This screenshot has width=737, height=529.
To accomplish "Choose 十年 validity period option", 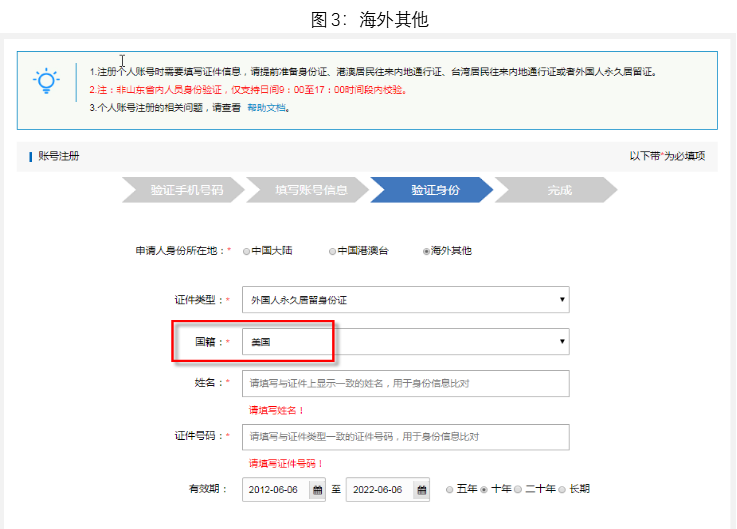I will (x=485, y=489).
